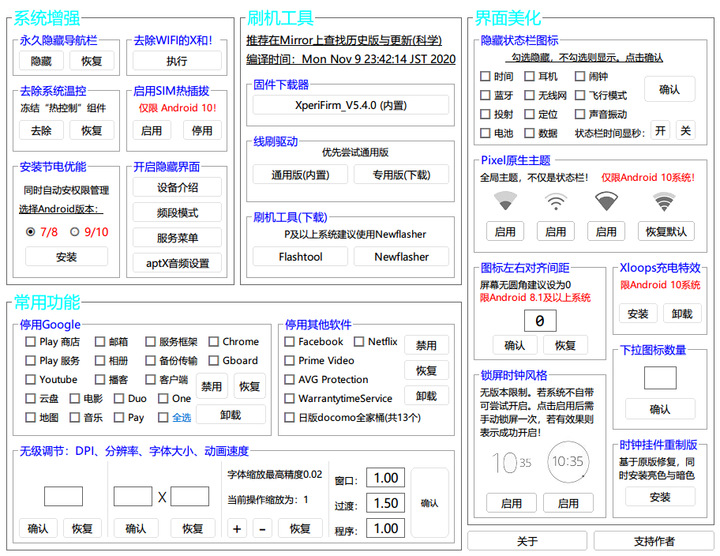Click 卸载 under Xloops充电特效

coord(682,314)
